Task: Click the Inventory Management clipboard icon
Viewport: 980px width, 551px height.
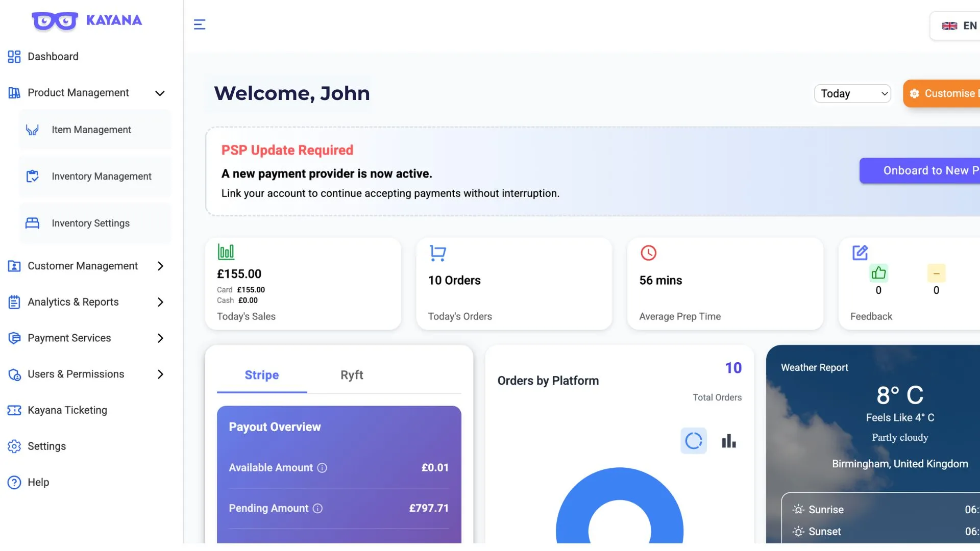Action: pos(32,176)
